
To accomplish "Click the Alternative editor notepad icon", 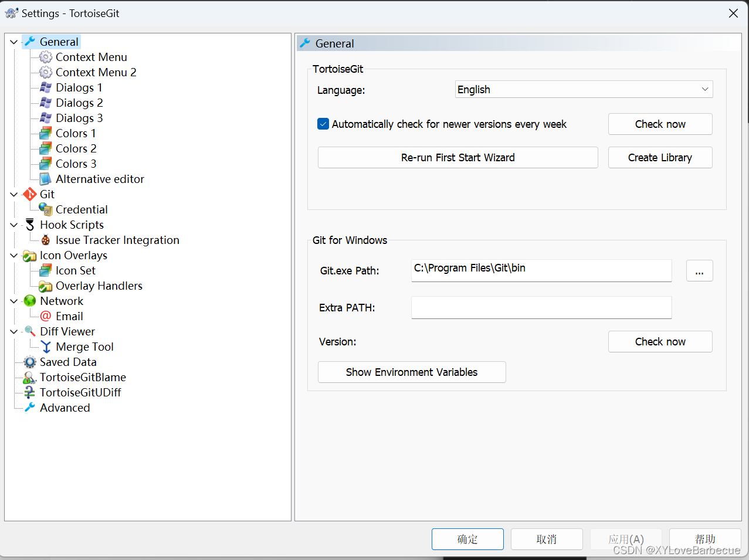I will point(46,179).
